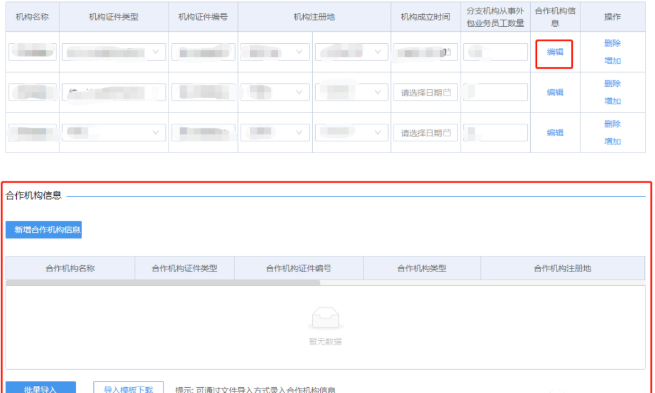Open third row 机构注册地 province dropdown
Viewport: 655px width, 393px height.
point(275,132)
